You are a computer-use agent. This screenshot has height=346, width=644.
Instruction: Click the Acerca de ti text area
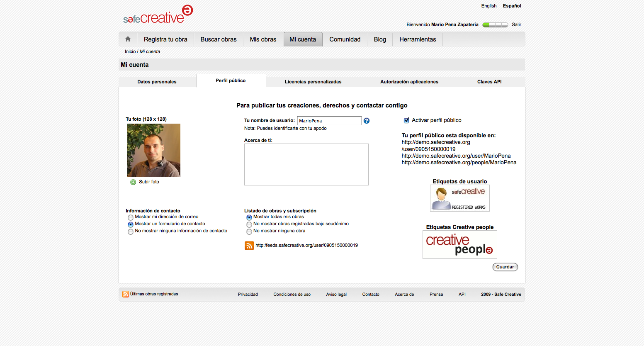pyautogui.click(x=306, y=164)
